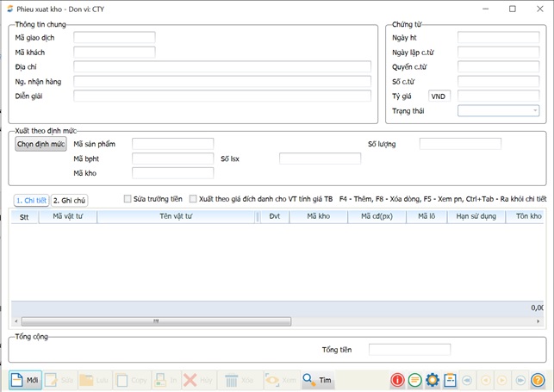Enable the 'Sửa trường tiền' checkbox
Screen dimensions: 554x392
pos(128,199)
